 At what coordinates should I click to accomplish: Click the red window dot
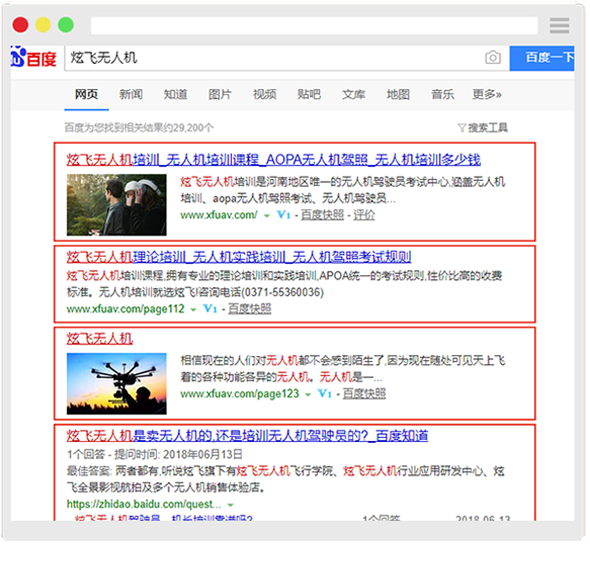20,25
